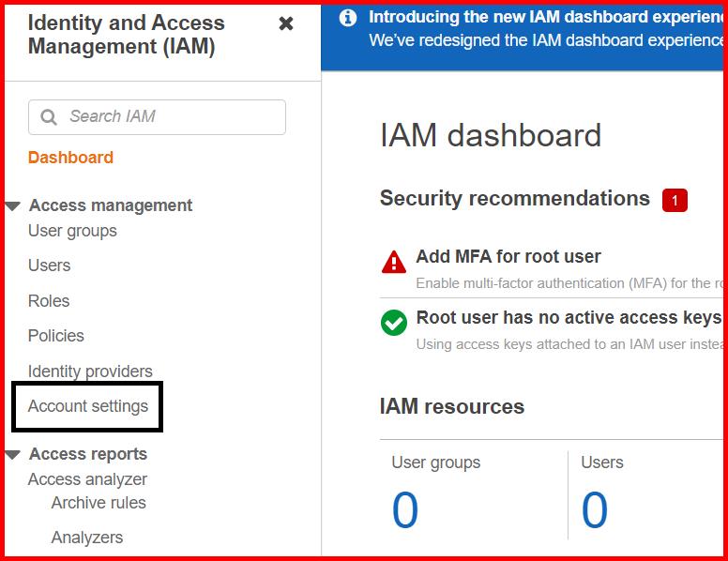
Task: Click the IAM dashboard page heading
Action: coord(491,135)
